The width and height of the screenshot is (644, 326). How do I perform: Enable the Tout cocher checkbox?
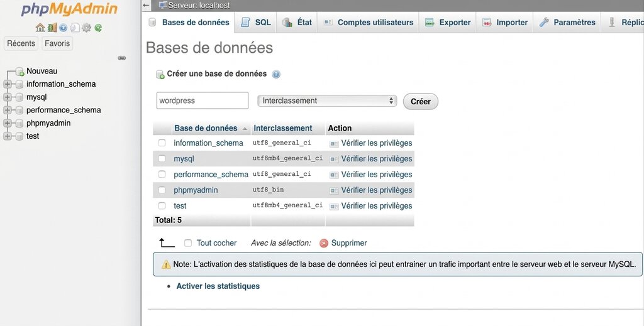pos(188,243)
